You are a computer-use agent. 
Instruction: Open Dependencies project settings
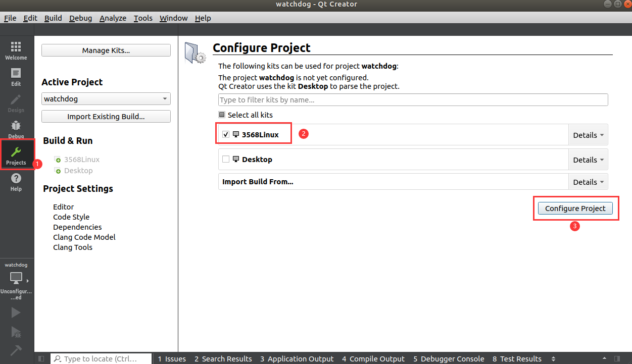pos(77,227)
